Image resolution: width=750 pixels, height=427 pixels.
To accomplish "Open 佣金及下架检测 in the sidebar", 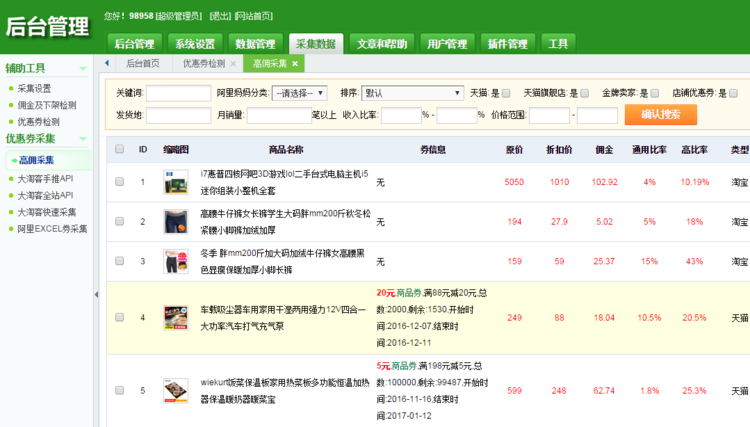I will click(x=47, y=105).
